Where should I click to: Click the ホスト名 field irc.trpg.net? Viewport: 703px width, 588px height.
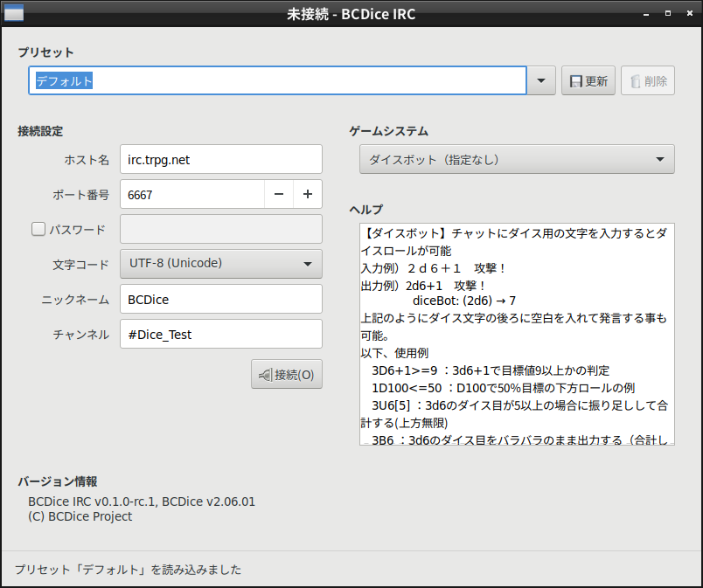(221, 159)
